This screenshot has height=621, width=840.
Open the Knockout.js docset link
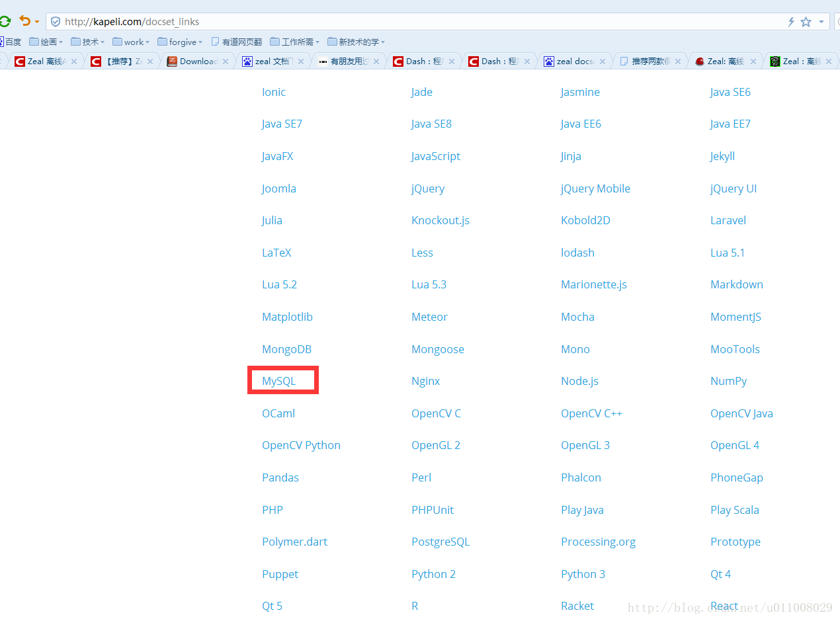pyautogui.click(x=441, y=220)
